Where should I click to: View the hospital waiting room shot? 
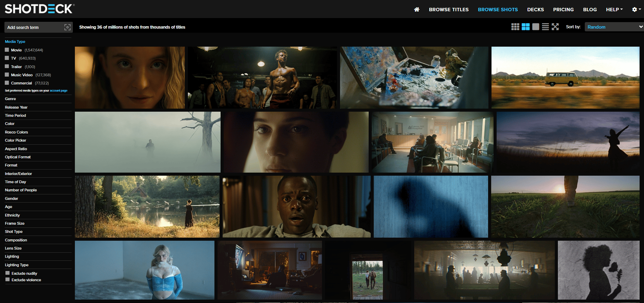pyautogui.click(x=433, y=142)
